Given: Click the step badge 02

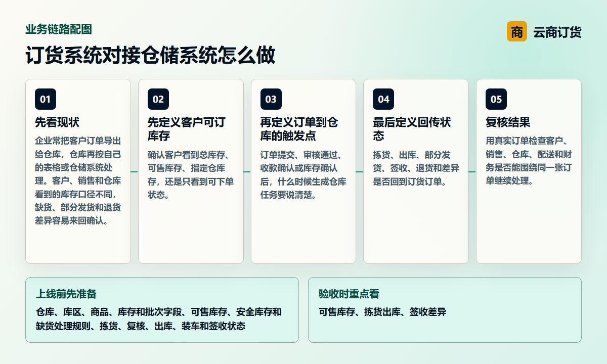Looking at the screenshot, I should click(x=158, y=99).
